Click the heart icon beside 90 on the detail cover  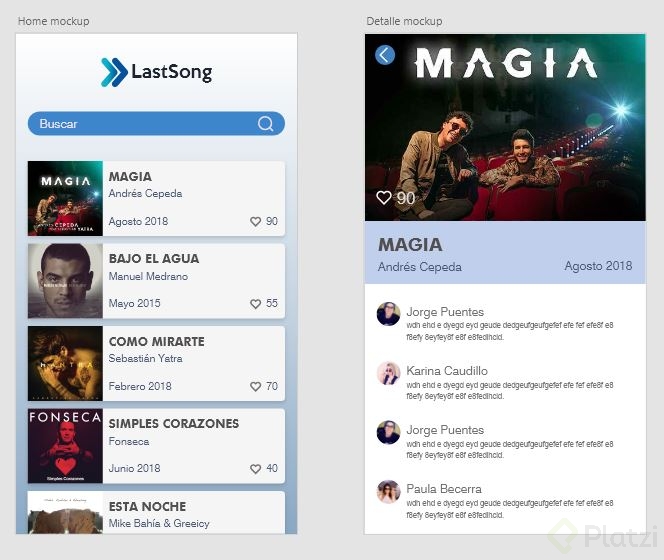tap(384, 197)
